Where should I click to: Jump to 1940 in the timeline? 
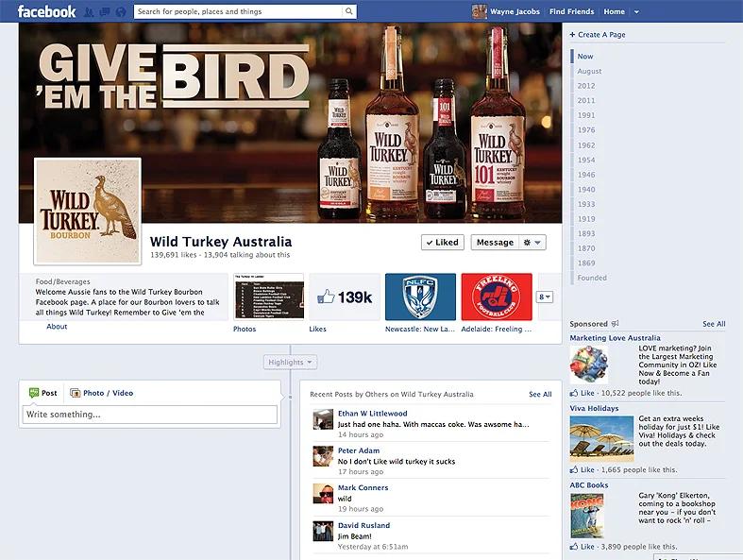coord(586,189)
